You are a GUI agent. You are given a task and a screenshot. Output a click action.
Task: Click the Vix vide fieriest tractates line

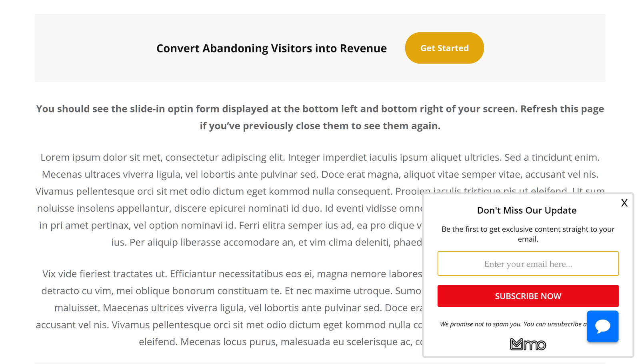[x=232, y=274]
